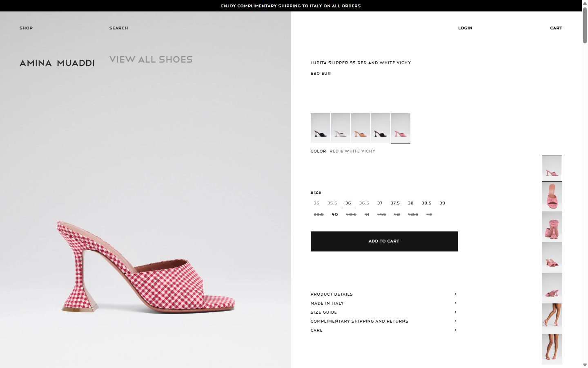Select size 36.5
588x368 pixels.
click(x=364, y=203)
